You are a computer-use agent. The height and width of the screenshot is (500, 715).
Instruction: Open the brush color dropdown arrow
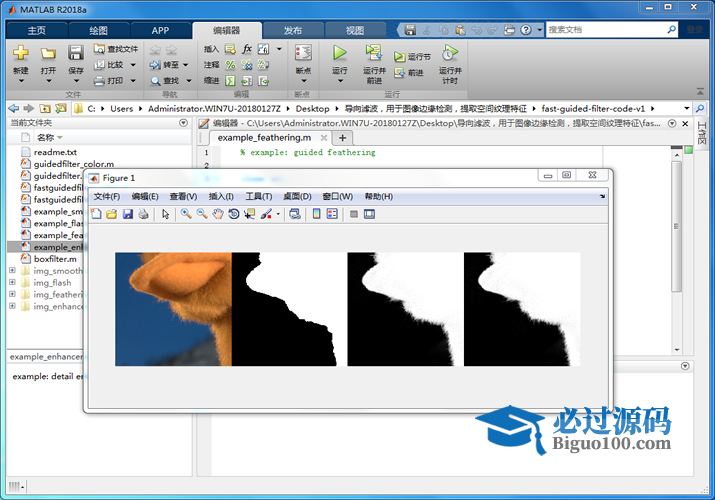(278, 214)
